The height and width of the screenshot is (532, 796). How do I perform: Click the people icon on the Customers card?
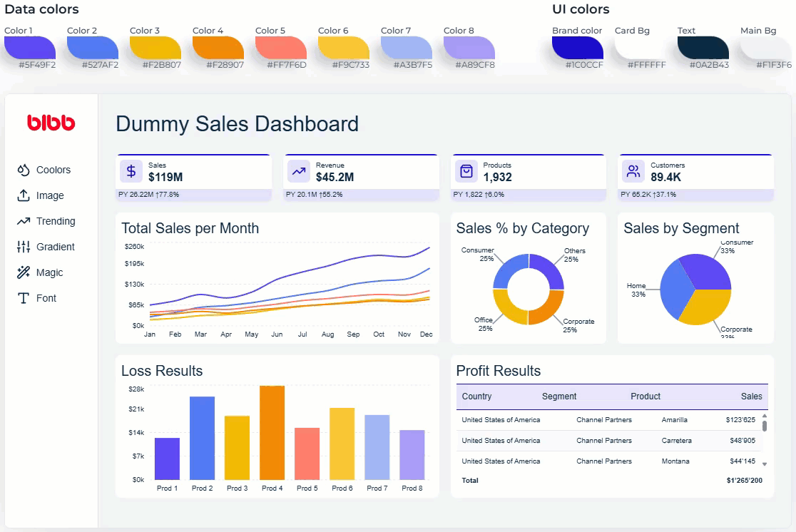tap(633, 171)
